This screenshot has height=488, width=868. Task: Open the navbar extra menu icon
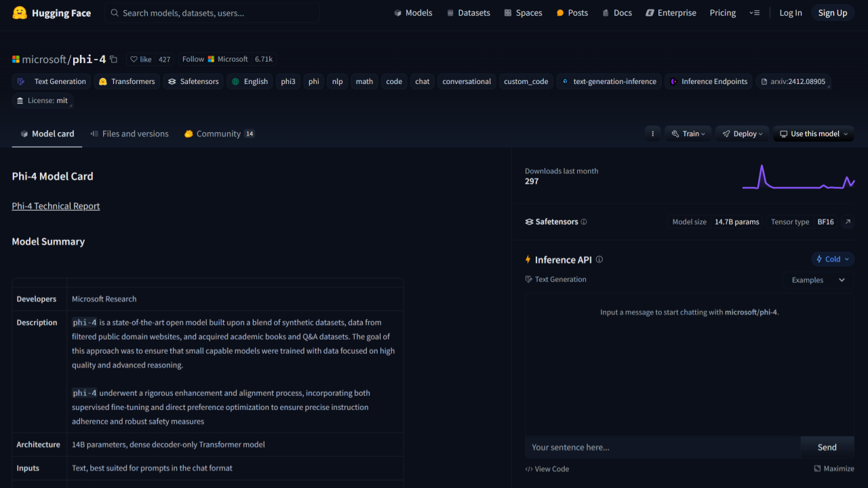point(754,13)
